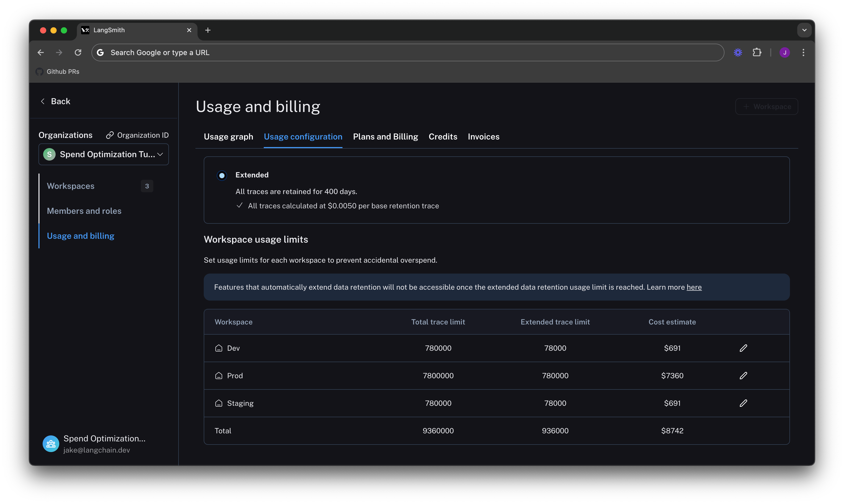This screenshot has width=844, height=504.
Task: Click Staging extended trace limit 78000
Action: (x=555, y=403)
